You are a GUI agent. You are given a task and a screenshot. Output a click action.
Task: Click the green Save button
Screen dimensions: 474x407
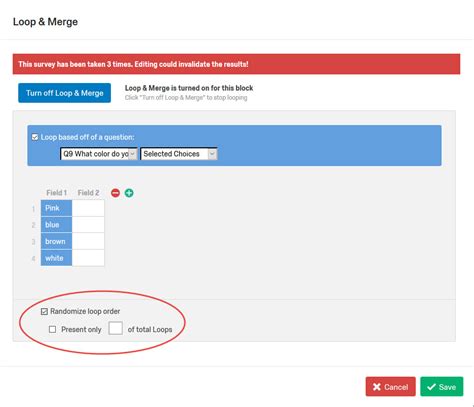pos(442,387)
